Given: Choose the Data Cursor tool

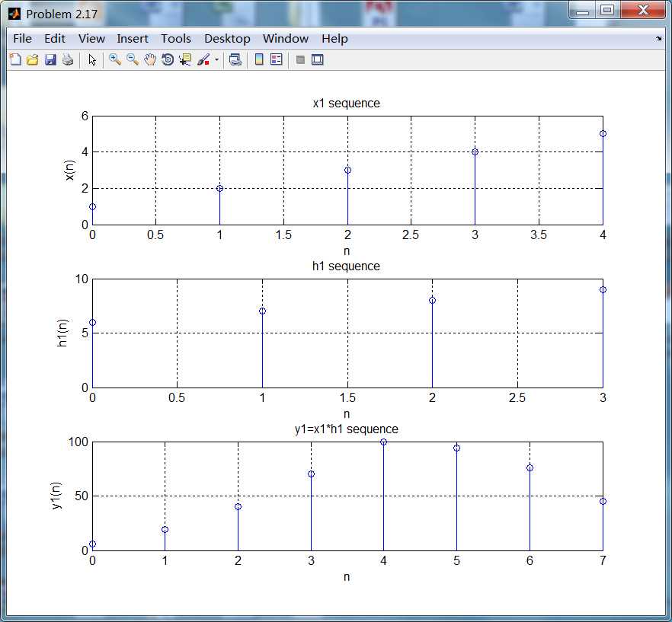Looking at the screenshot, I should 185,59.
